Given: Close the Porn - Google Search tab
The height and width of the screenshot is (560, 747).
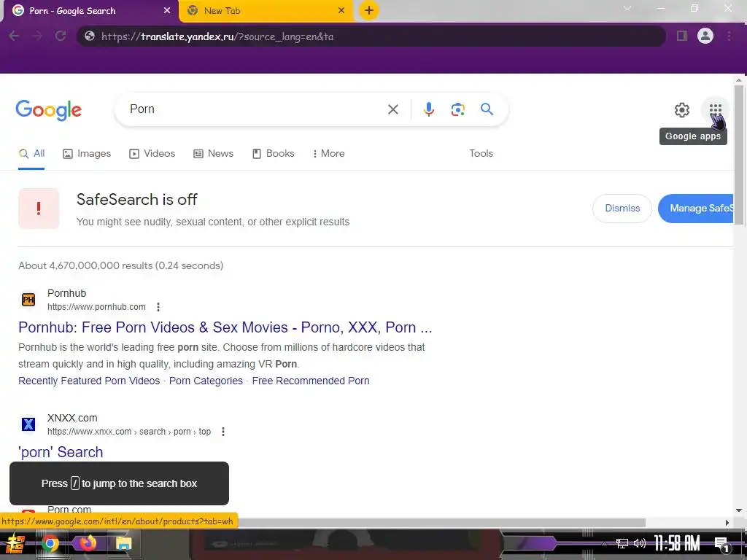Looking at the screenshot, I should [x=167, y=10].
